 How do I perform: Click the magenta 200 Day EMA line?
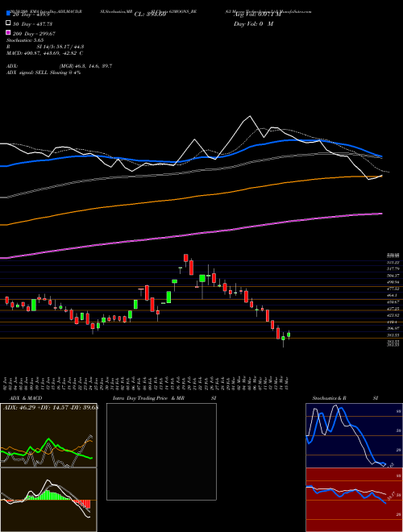point(191,234)
